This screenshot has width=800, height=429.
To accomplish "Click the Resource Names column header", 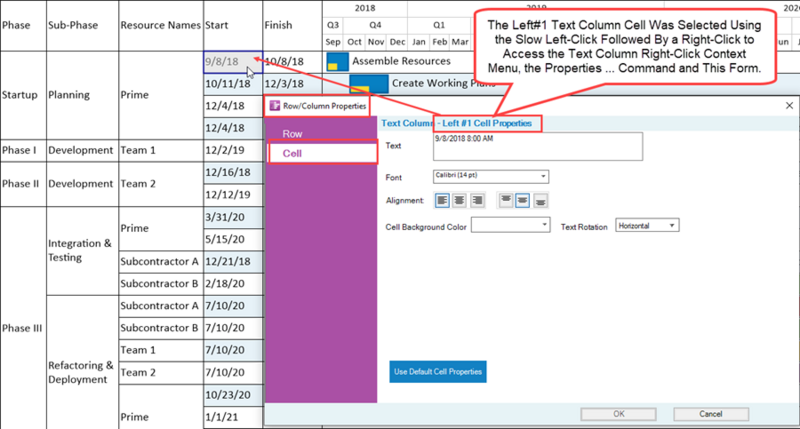I will coord(161,26).
